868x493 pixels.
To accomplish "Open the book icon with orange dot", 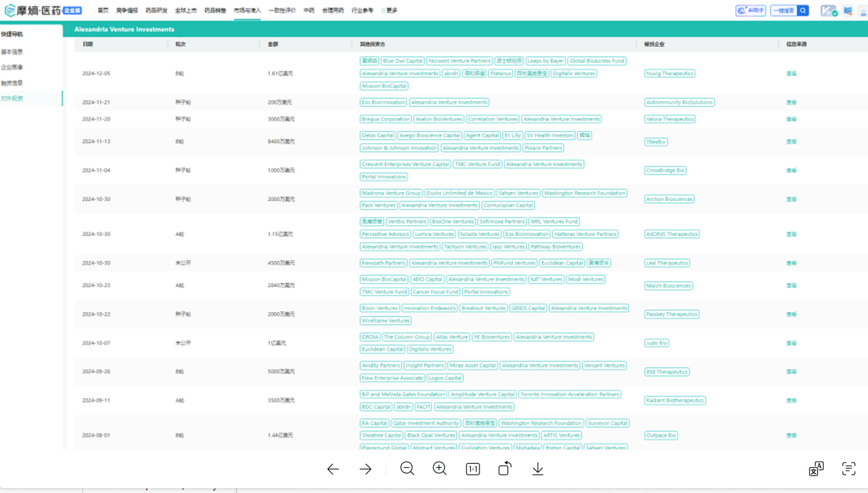I will [x=848, y=10].
